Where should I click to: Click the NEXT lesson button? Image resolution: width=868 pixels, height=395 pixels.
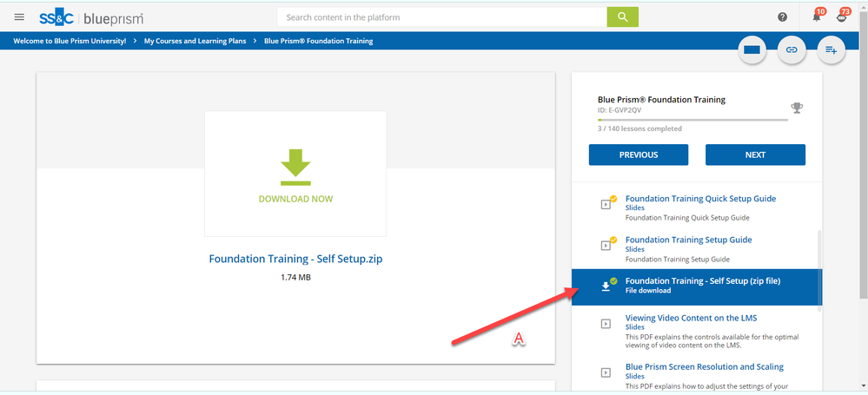tap(755, 155)
